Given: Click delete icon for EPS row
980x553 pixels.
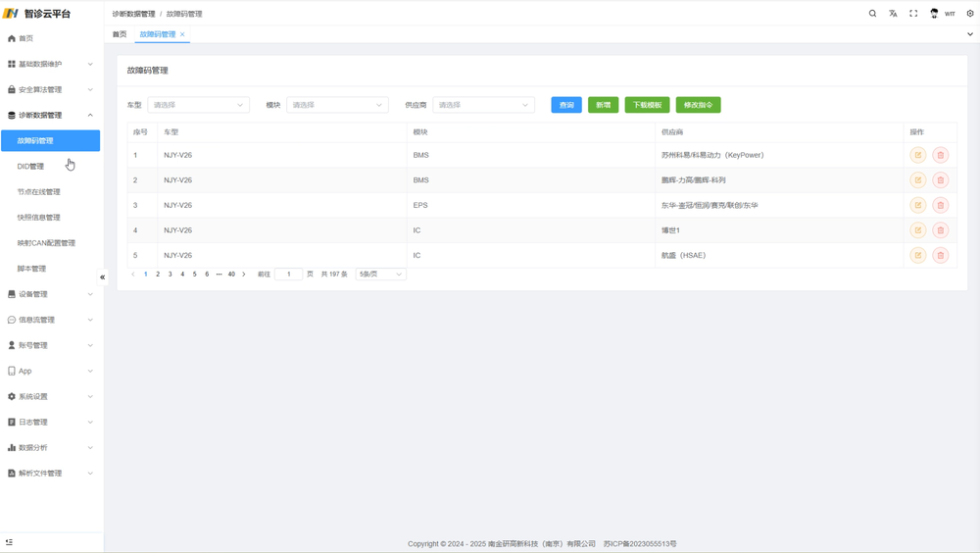Looking at the screenshot, I should coord(941,205).
